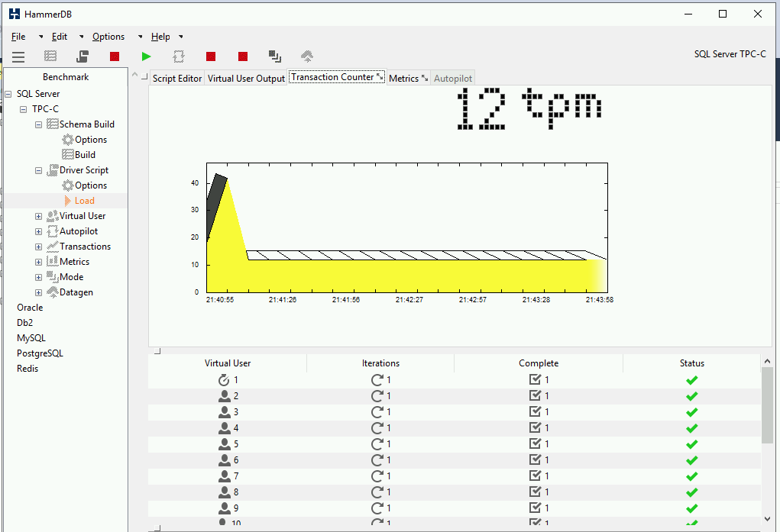Expand the Metrics tree node
This screenshot has width=780, height=532.
tap(39, 262)
